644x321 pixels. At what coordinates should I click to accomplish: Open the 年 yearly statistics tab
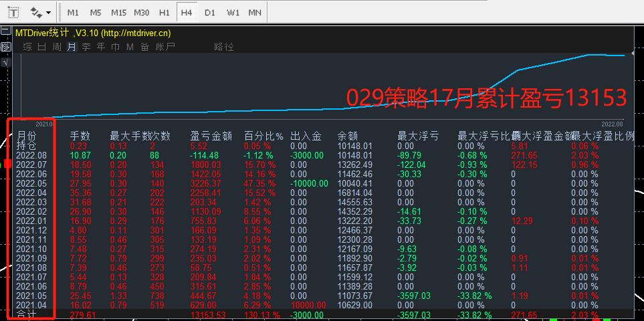click(x=101, y=47)
